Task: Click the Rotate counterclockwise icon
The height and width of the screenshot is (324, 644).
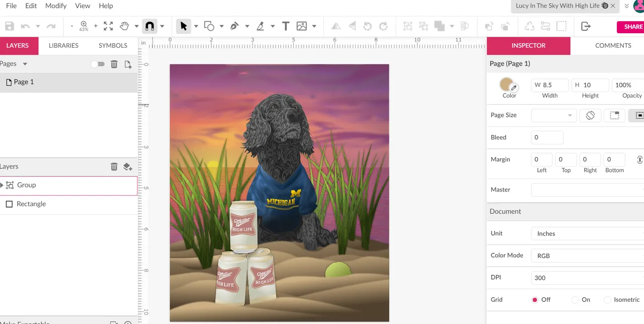Action: 368,26
